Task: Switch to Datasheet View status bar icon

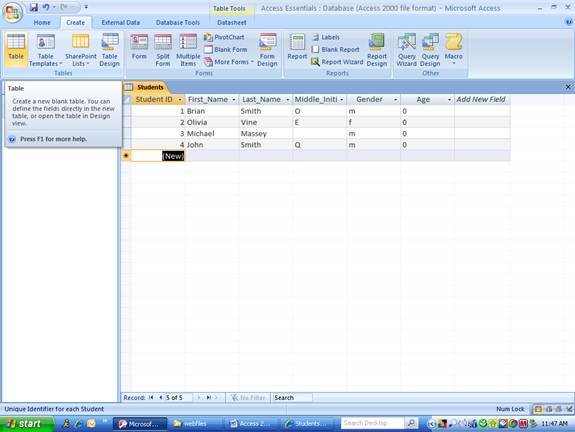Action: 538,409
